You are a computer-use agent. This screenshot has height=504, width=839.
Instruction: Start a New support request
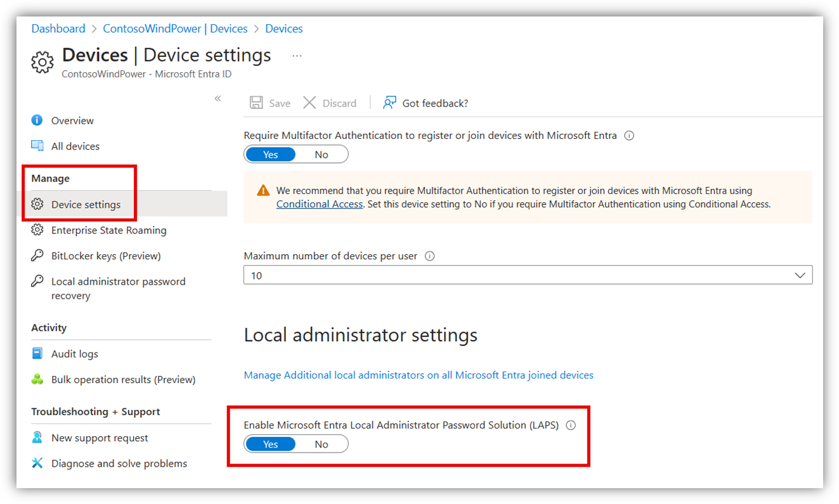pyautogui.click(x=100, y=437)
